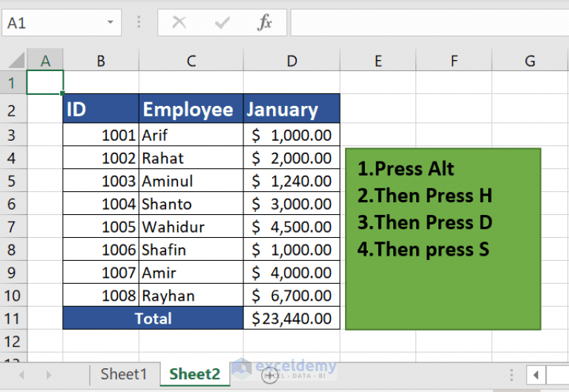Click into the formula bar input

tap(430, 22)
